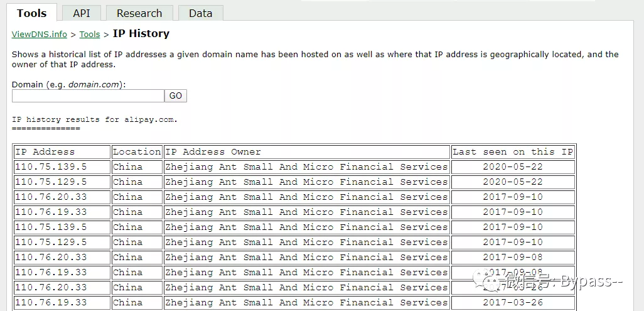Click the 2020-05-22 date for 110.75.129.5
Screen dimensions: 644x311
513,182
